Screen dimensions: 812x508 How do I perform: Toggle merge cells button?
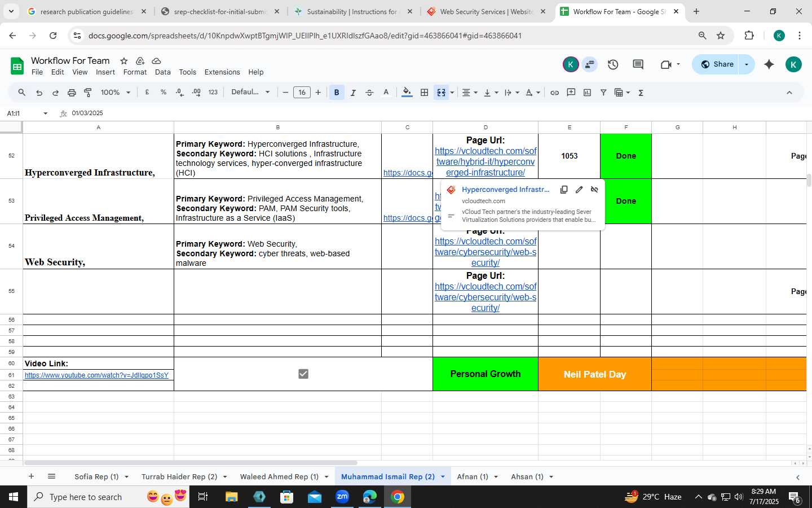pos(441,93)
